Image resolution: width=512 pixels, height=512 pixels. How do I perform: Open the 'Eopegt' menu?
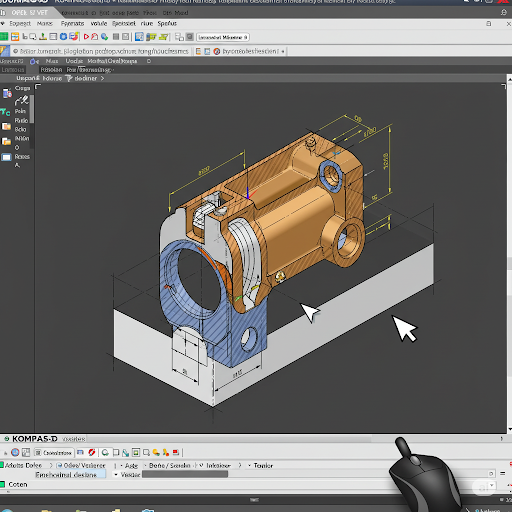pos(20,23)
